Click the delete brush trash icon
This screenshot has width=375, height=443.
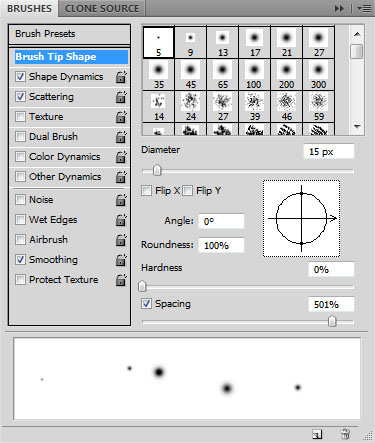345,434
